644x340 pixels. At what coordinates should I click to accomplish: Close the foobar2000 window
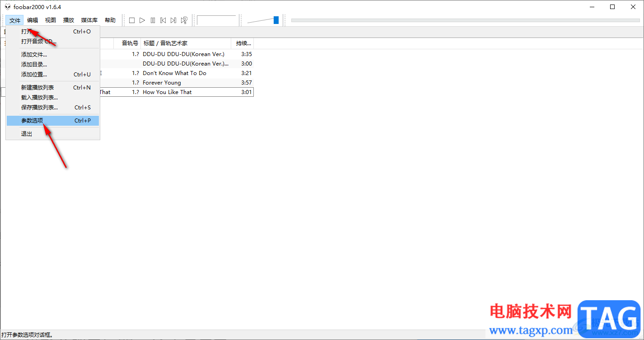pos(633,7)
